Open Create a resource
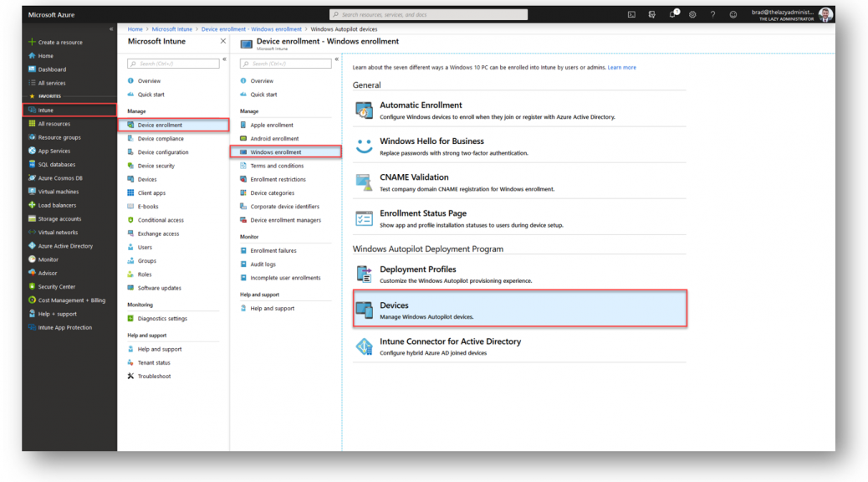Image resolution: width=868 pixels, height=482 pixels. tap(59, 42)
